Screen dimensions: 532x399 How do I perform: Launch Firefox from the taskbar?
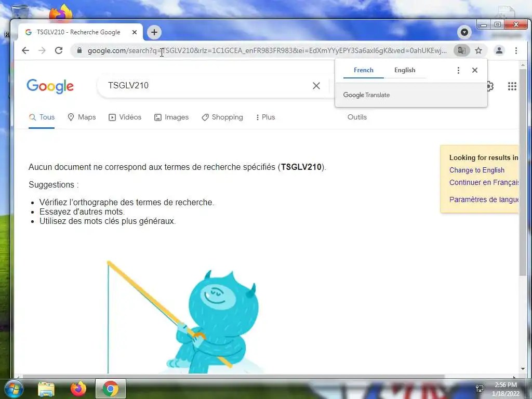pos(78,389)
